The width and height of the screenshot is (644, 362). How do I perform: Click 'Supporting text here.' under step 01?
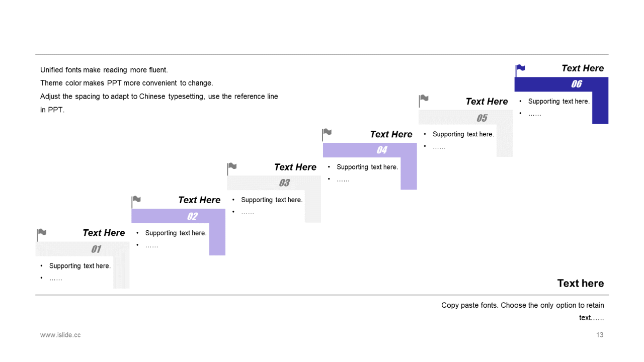(x=80, y=266)
